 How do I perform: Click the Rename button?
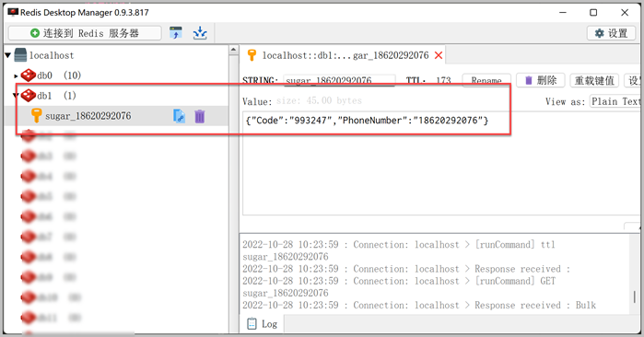click(486, 80)
